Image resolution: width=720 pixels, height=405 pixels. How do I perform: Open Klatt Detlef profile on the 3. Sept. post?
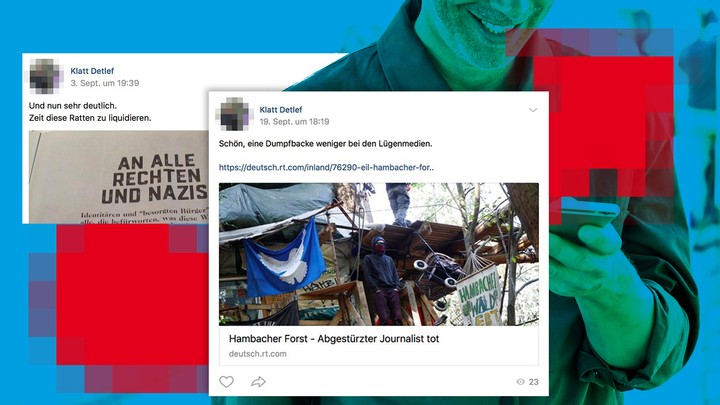pos(92,71)
